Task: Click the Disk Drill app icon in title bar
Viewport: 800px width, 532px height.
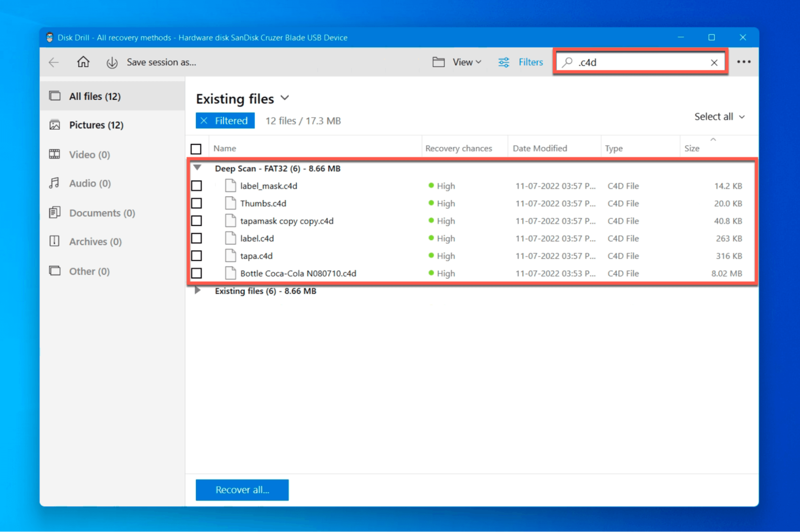Action: pyautogui.click(x=50, y=38)
